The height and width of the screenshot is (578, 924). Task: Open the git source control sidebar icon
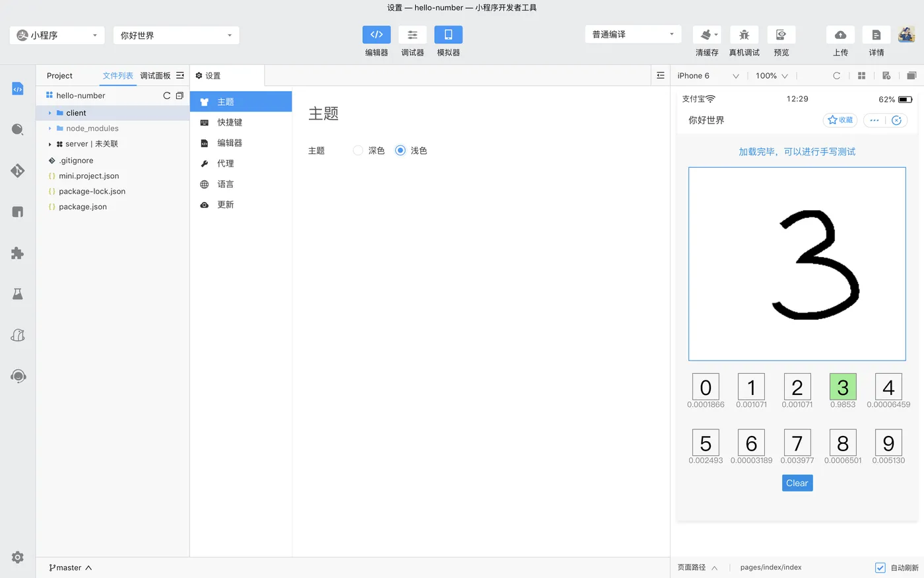point(18,170)
